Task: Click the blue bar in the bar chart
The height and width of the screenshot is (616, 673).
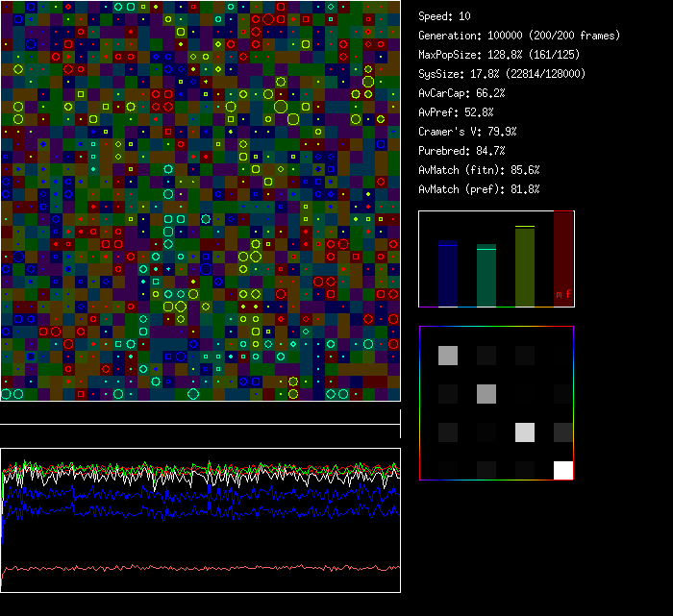Action: [x=448, y=274]
